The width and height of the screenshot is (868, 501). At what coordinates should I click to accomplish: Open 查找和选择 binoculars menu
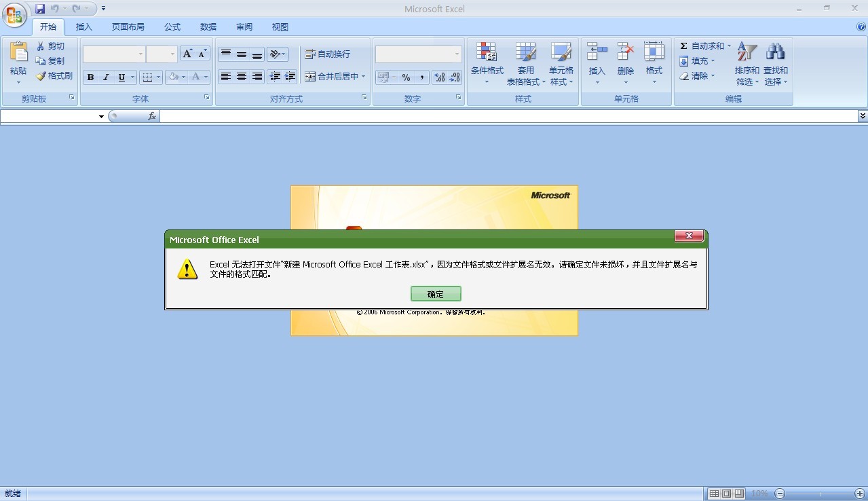tap(776, 64)
